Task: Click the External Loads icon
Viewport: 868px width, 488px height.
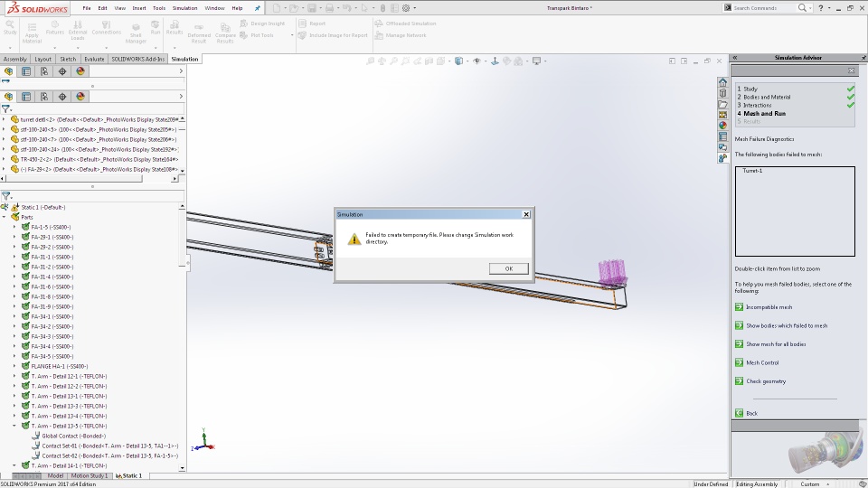Action: (x=78, y=31)
